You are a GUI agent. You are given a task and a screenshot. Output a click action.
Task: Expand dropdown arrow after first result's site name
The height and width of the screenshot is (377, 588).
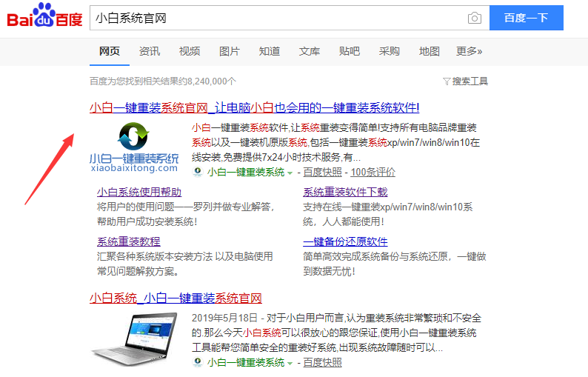(290, 173)
